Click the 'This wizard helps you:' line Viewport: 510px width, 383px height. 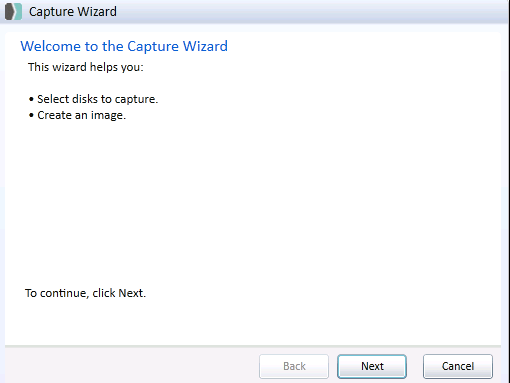[86, 67]
